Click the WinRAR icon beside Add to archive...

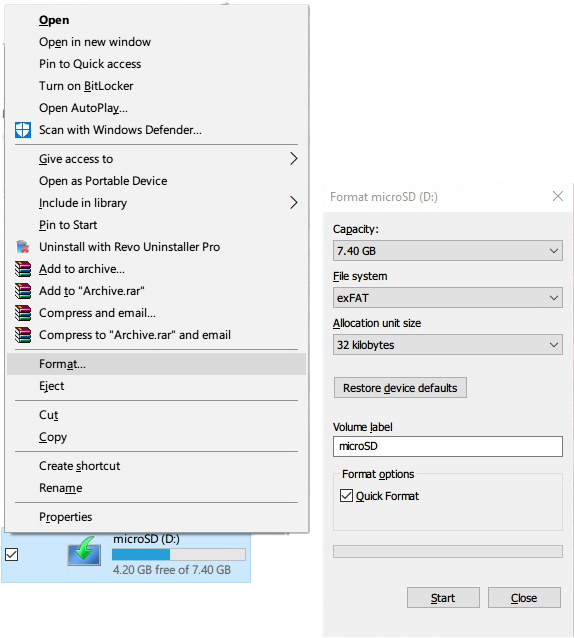(x=23, y=269)
